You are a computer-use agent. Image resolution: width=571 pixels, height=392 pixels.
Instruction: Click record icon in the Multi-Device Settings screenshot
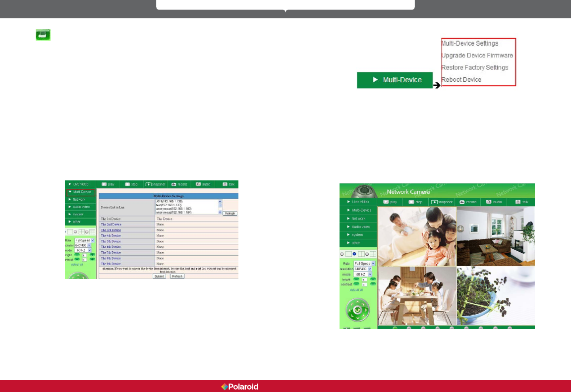coord(173,184)
